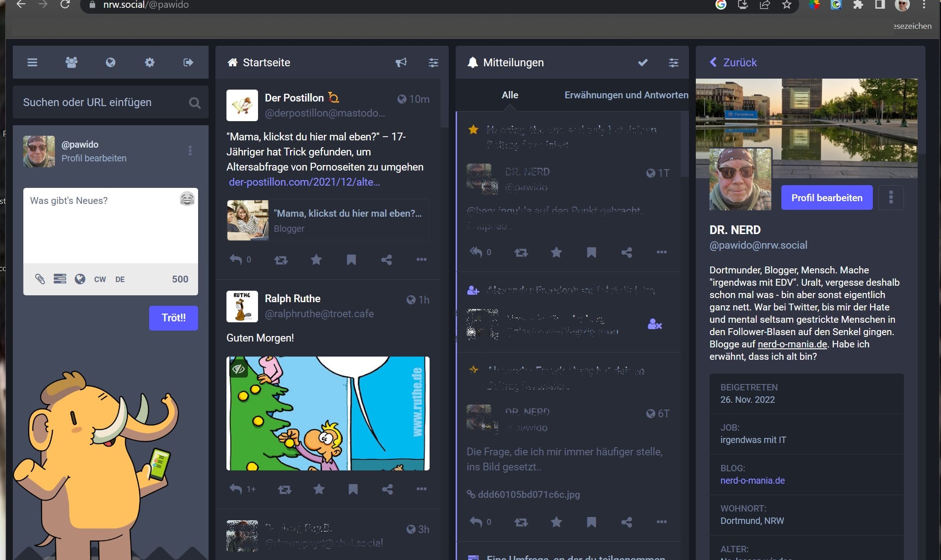
Task: Open the ddd60105bd071c6c.jpg attachment link
Action: coord(523,494)
